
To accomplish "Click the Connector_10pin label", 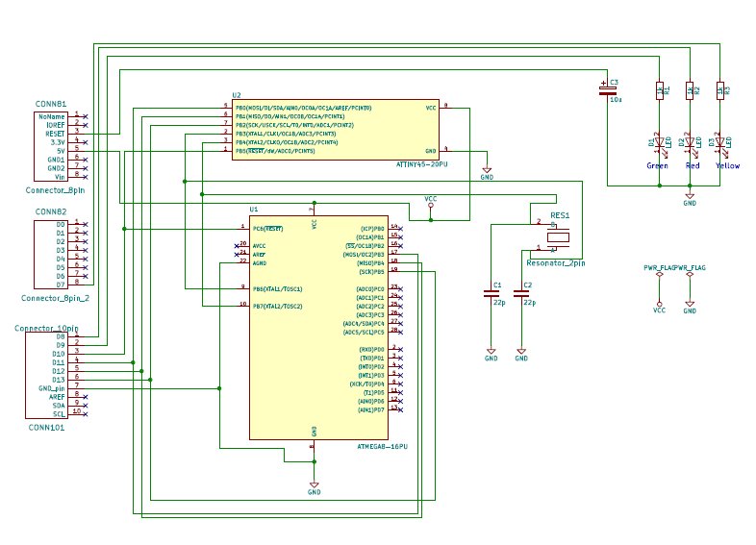I will pos(46,328).
